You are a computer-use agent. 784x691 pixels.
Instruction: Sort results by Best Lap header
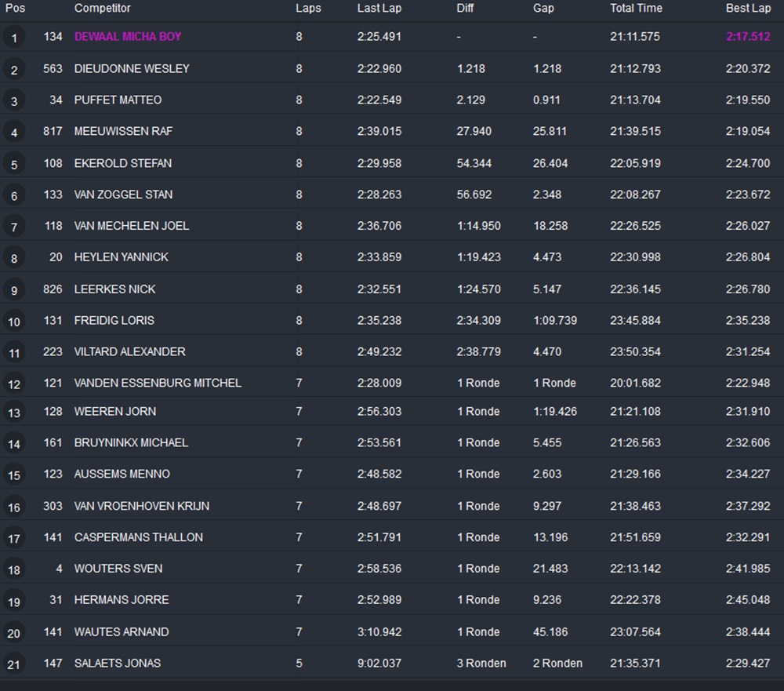click(748, 8)
